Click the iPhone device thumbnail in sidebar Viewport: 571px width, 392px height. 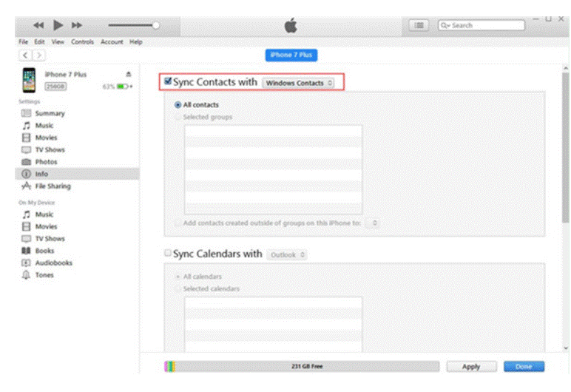coord(29,80)
